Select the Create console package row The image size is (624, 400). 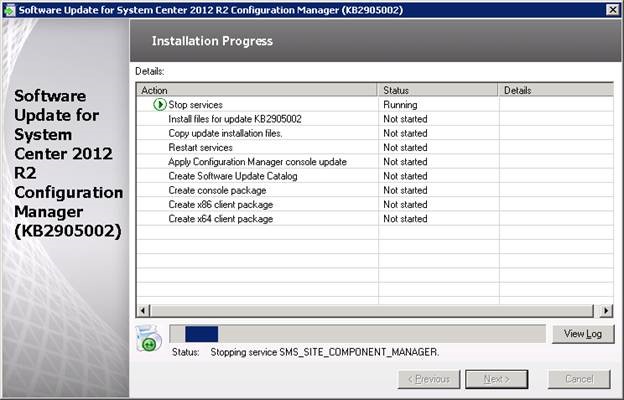pos(374,190)
